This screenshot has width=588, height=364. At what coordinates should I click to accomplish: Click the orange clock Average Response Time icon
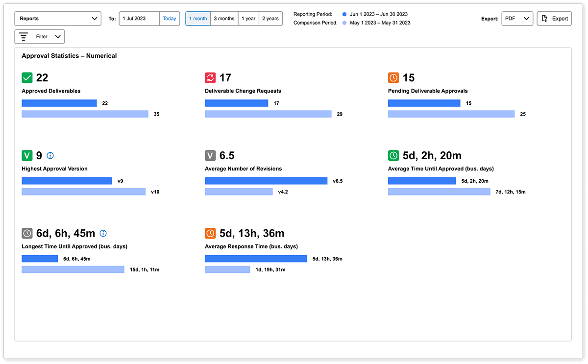point(210,234)
